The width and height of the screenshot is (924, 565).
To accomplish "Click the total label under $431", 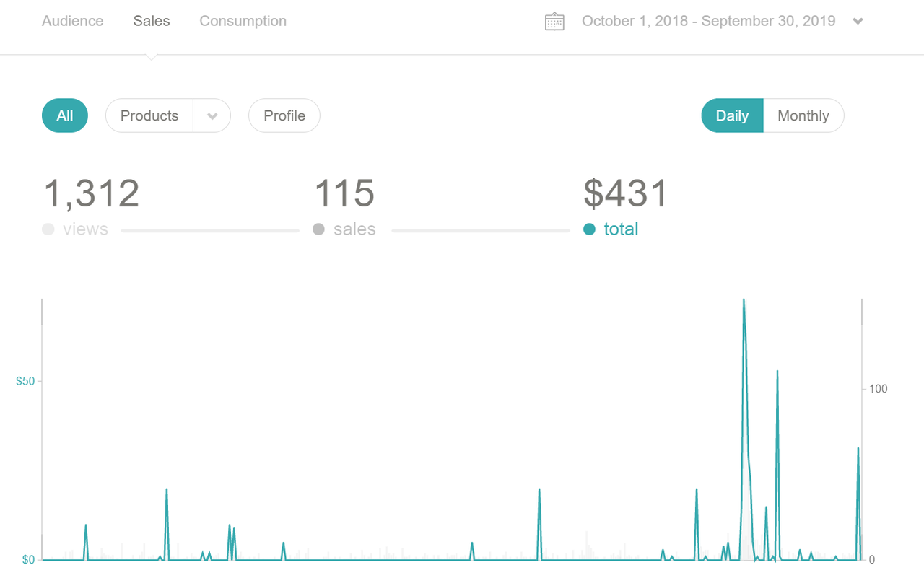I will (x=621, y=229).
